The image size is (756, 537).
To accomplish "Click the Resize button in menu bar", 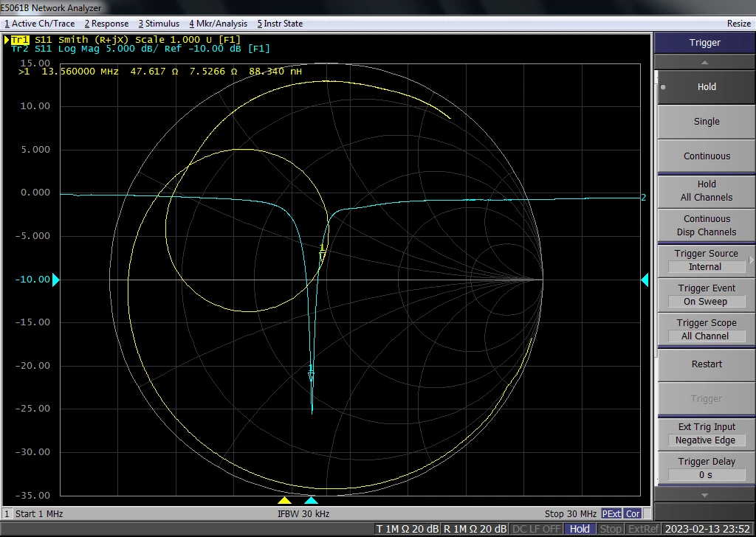I will click(x=738, y=24).
